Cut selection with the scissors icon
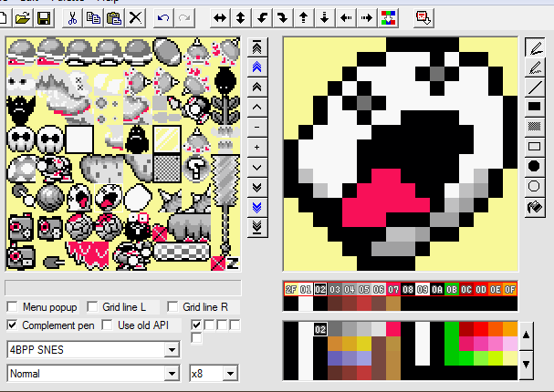554x392 pixels. coord(72,17)
